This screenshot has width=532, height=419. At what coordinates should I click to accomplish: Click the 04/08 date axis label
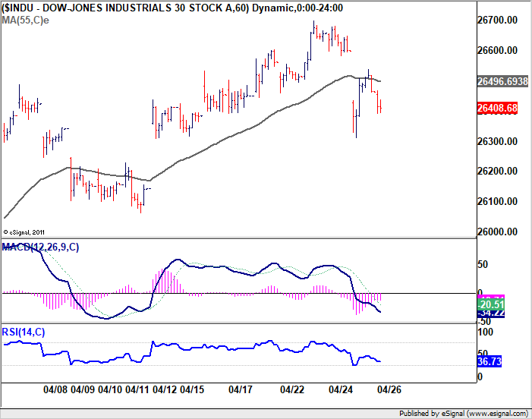[x=55, y=389]
